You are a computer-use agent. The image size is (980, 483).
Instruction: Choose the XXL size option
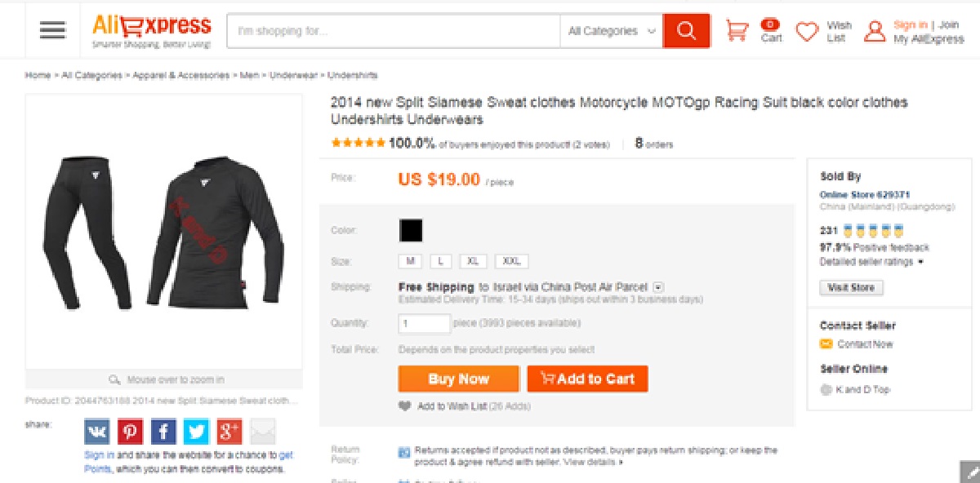point(511,262)
